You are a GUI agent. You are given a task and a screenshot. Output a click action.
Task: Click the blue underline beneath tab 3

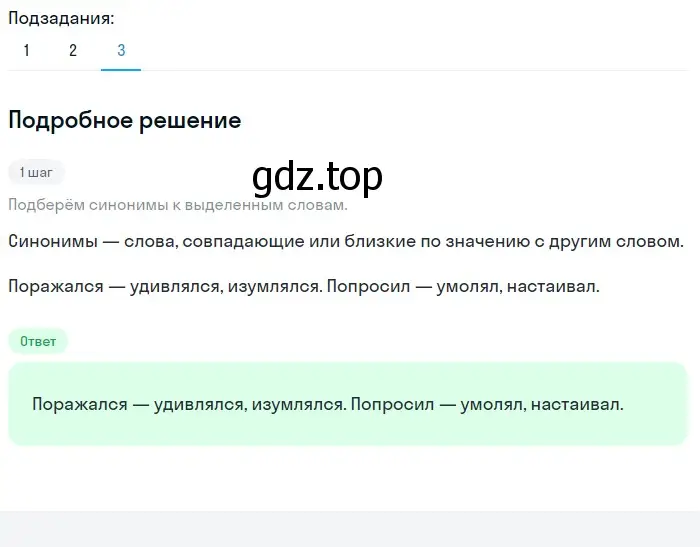(121, 70)
